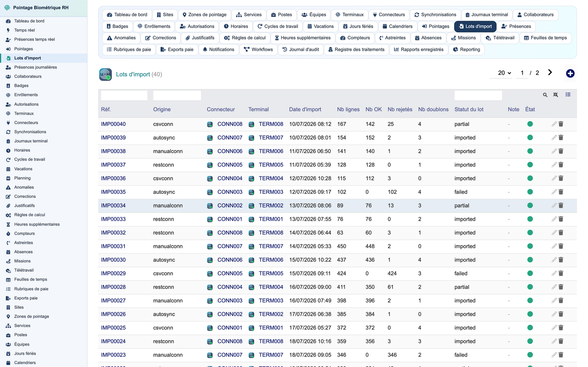Select Synchronisations in sidebar
Image resolution: width=588 pixels, height=367 pixels.
(30, 132)
